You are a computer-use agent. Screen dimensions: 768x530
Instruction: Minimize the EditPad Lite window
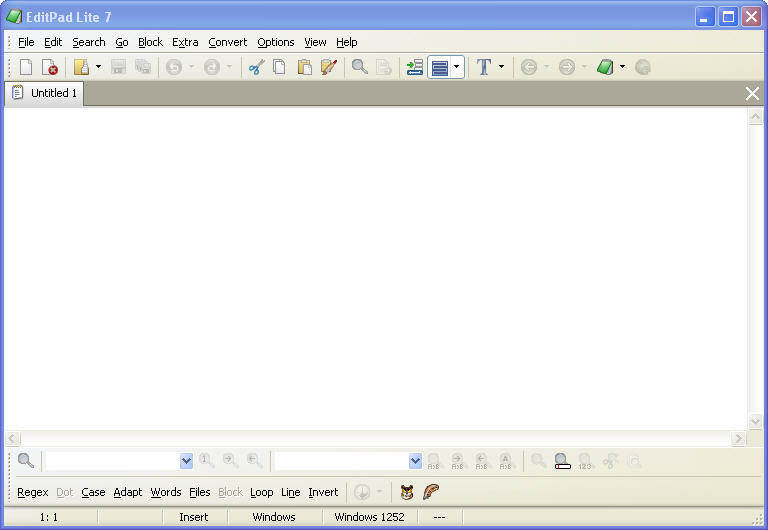point(704,17)
